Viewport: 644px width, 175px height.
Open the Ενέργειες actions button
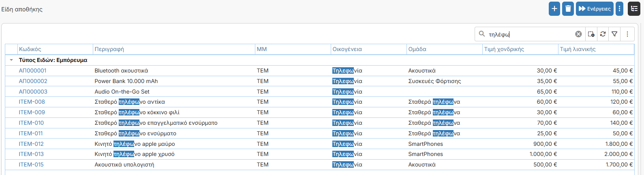(595, 9)
